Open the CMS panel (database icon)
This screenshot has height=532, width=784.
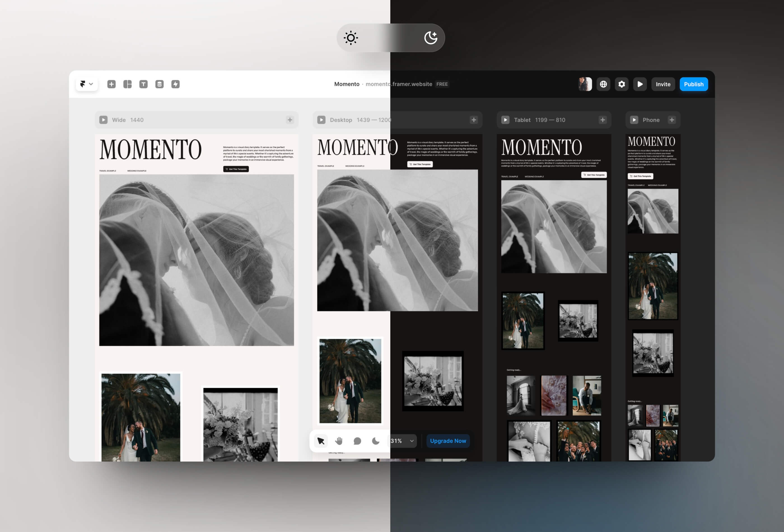tap(160, 84)
